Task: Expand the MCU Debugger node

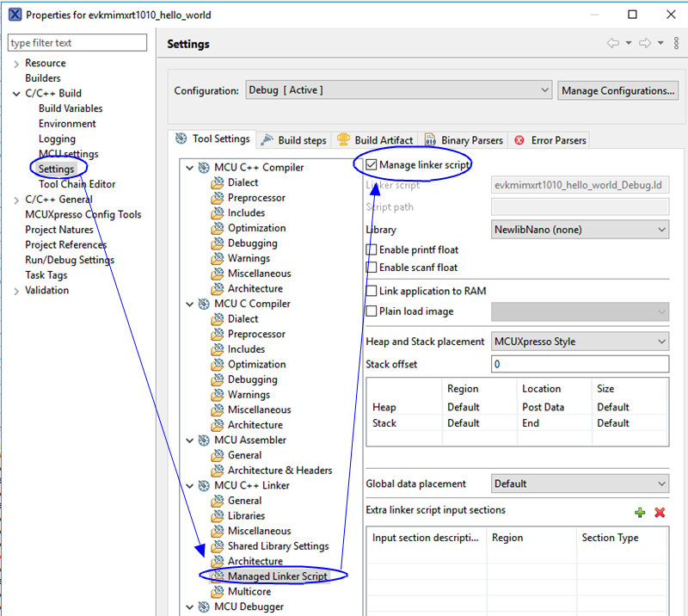Action: [x=189, y=607]
